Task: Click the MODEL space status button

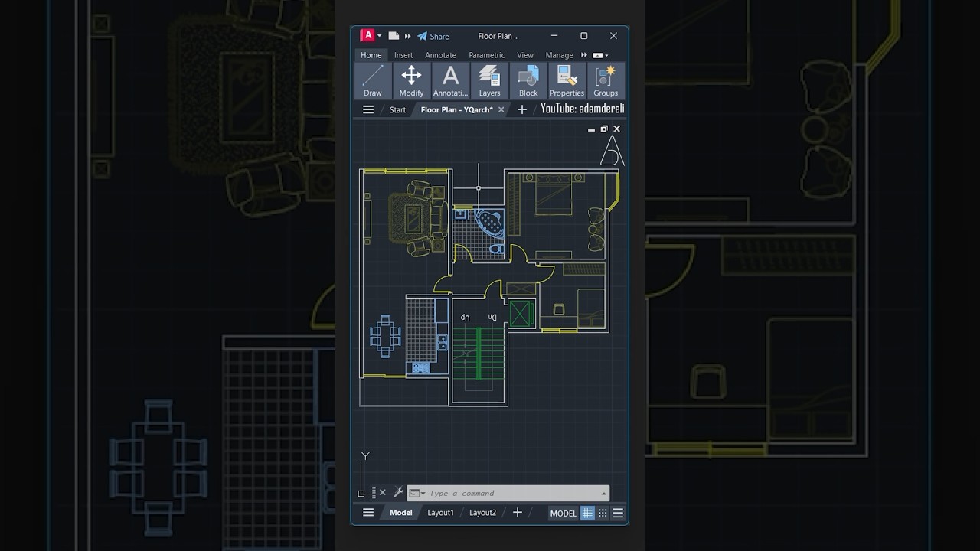Action: point(563,514)
